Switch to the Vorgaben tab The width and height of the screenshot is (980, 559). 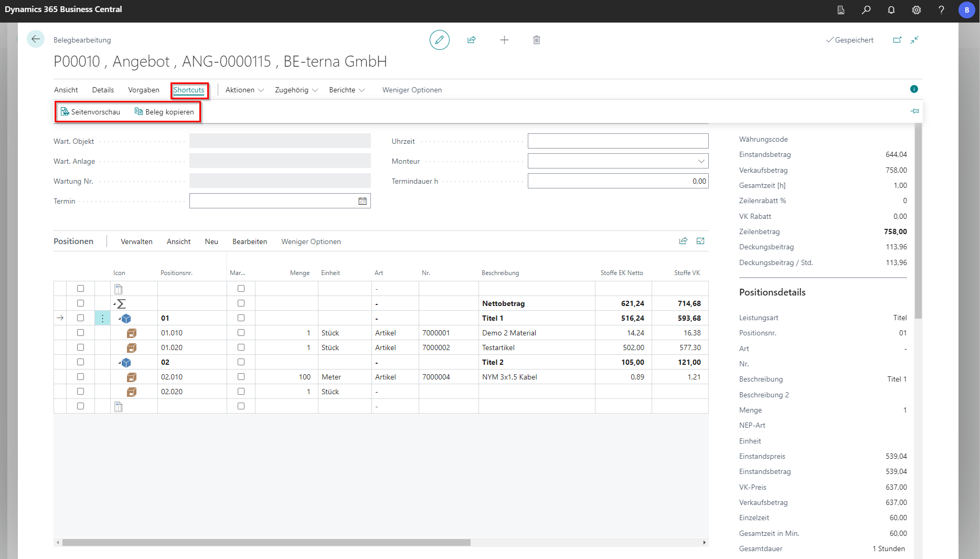[143, 90]
